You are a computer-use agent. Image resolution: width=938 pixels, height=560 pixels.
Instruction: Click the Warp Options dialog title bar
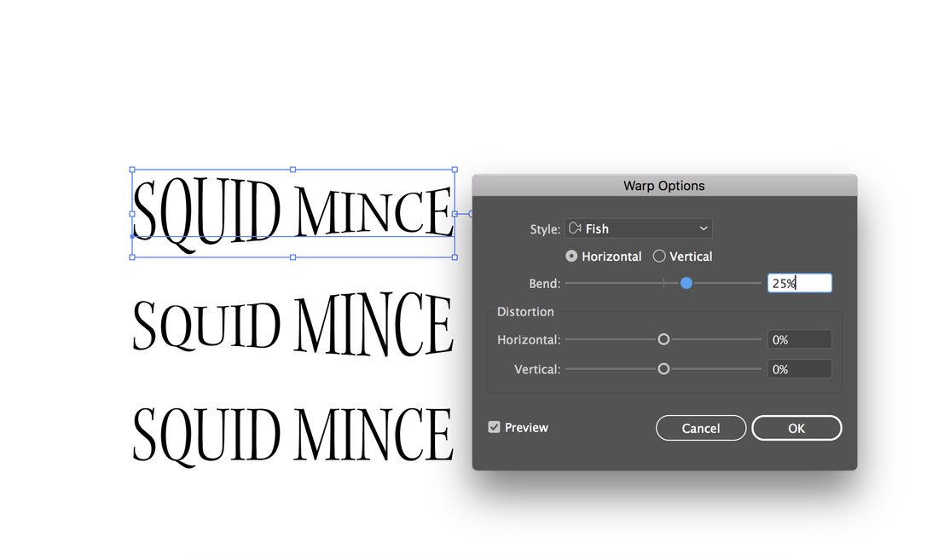point(664,186)
